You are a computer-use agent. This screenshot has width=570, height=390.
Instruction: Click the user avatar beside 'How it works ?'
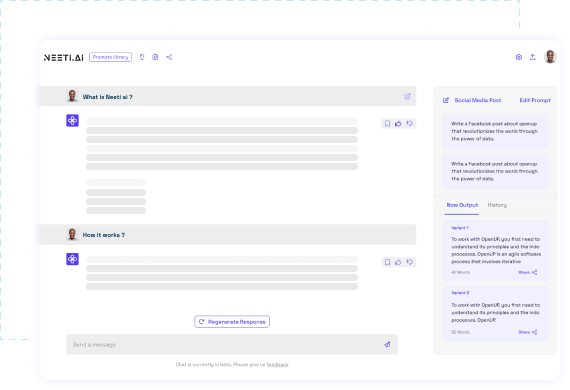click(x=72, y=234)
